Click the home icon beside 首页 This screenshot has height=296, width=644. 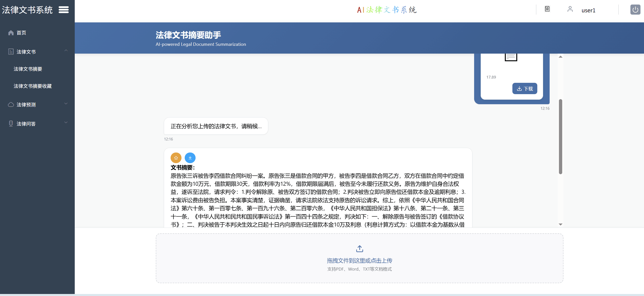pos(11,33)
